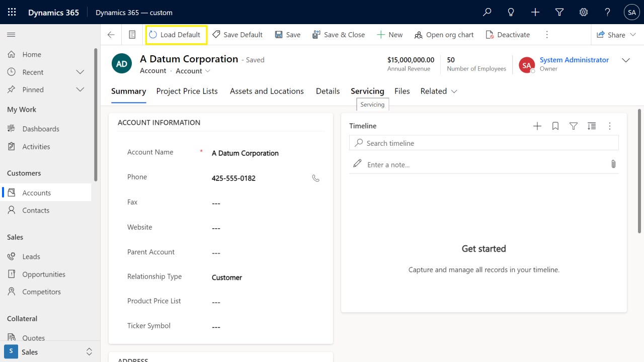
Task: Open the advanced find filter icon
Action: [559, 12]
